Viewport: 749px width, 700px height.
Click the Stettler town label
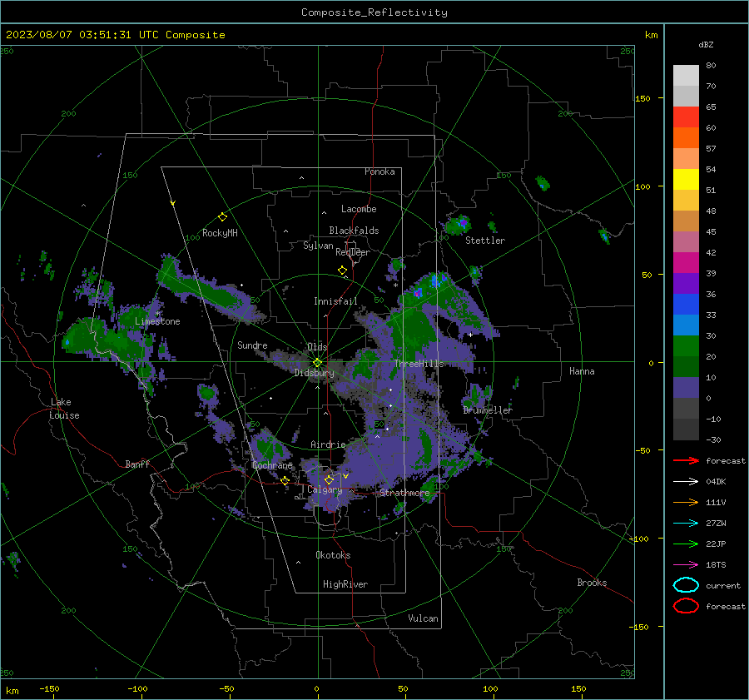(485, 241)
